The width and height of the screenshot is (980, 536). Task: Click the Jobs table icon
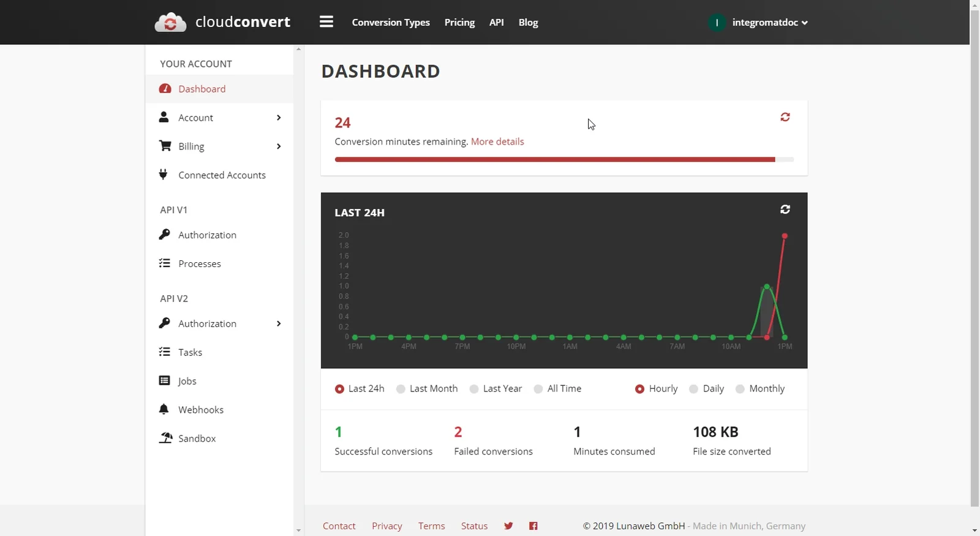click(164, 380)
